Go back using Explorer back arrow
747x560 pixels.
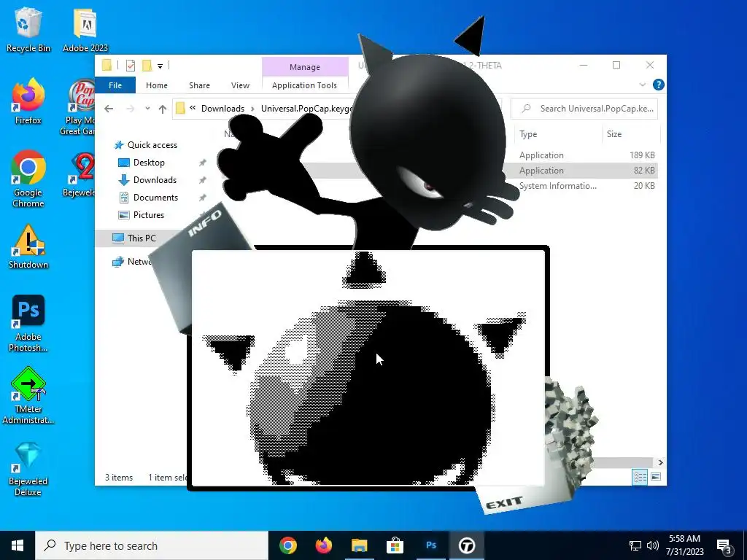(x=109, y=109)
